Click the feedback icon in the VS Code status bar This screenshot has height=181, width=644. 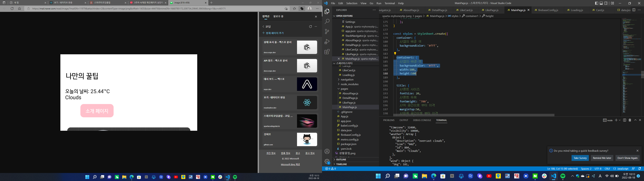click(x=633, y=169)
